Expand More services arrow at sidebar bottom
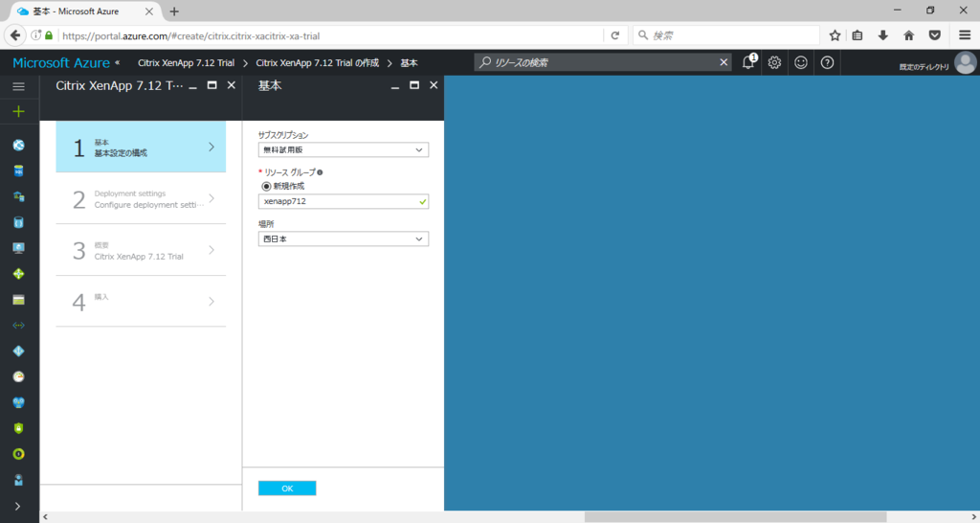Image resolution: width=980 pixels, height=523 pixels. click(17, 506)
